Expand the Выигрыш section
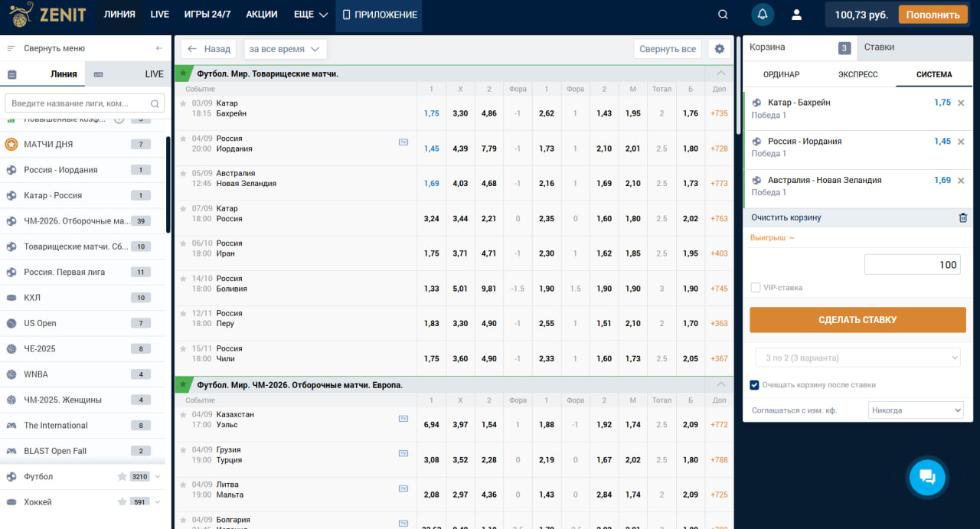 [773, 237]
